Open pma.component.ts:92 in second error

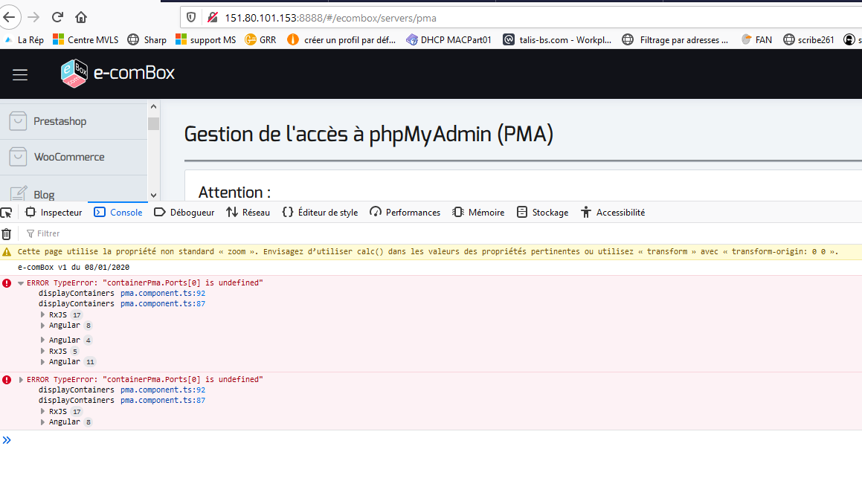(163, 390)
